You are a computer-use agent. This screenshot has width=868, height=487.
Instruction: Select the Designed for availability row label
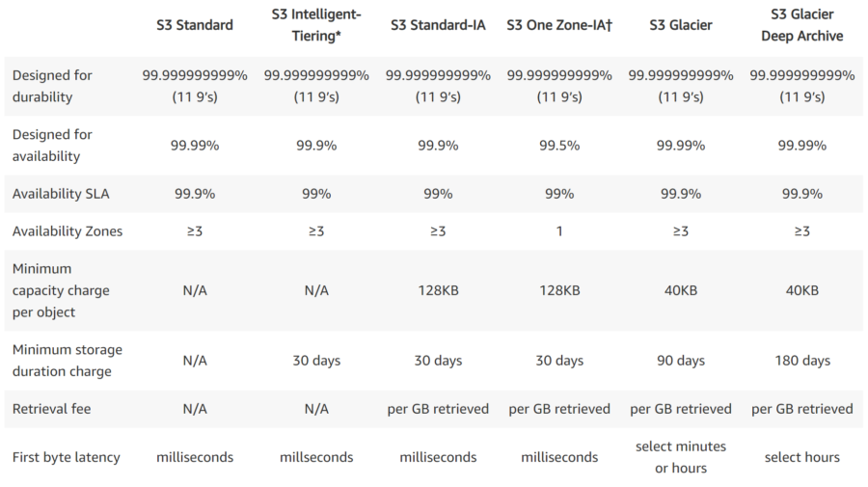tap(52, 145)
